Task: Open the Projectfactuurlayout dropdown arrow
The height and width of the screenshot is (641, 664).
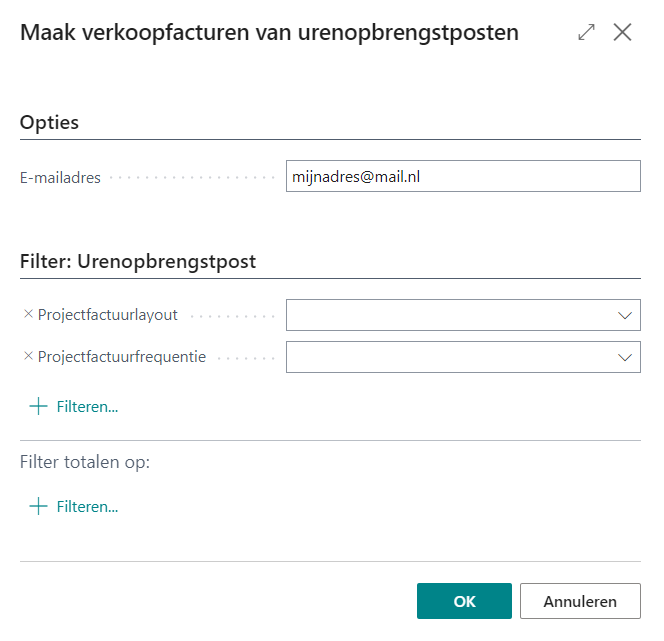Action: click(626, 315)
